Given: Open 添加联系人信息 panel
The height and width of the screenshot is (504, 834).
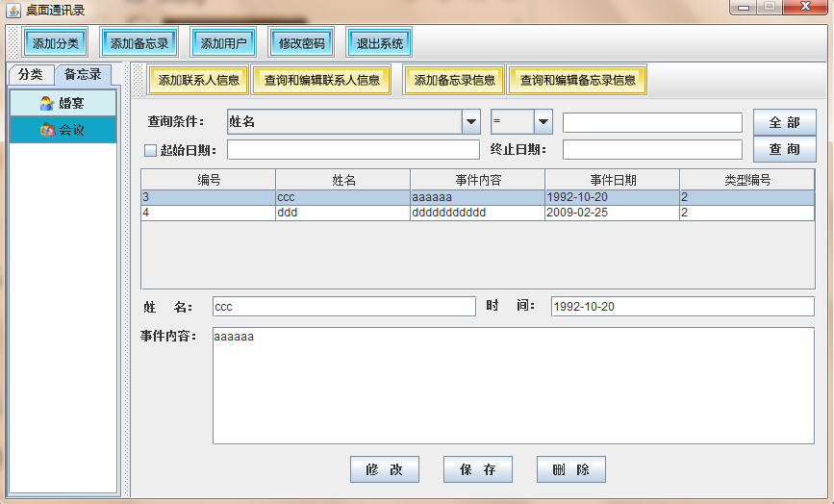Looking at the screenshot, I should coord(198,80).
